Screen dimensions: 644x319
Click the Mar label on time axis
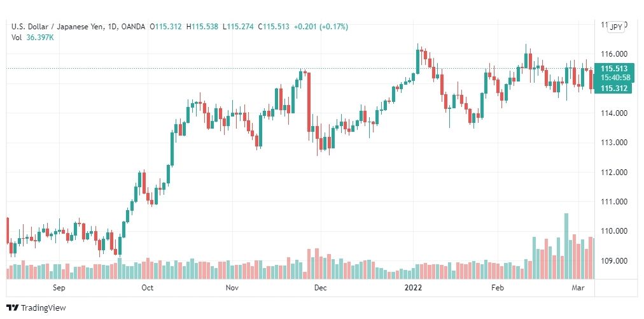pos(577,287)
